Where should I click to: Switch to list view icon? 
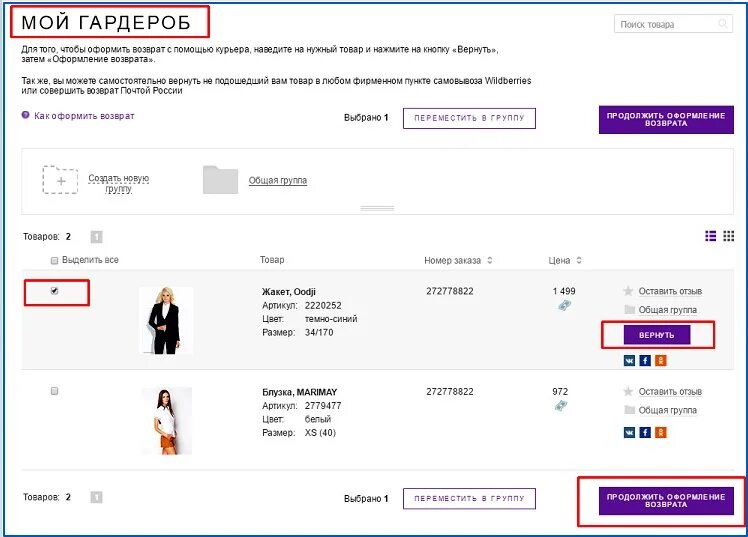pyautogui.click(x=711, y=236)
